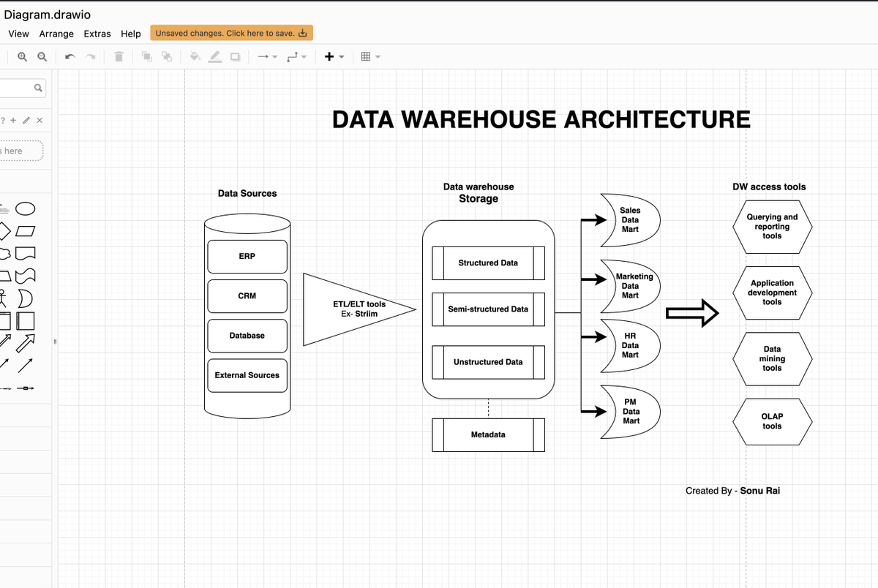Image resolution: width=878 pixels, height=588 pixels.
Task: Click the trash delete icon
Action: pyautogui.click(x=119, y=56)
